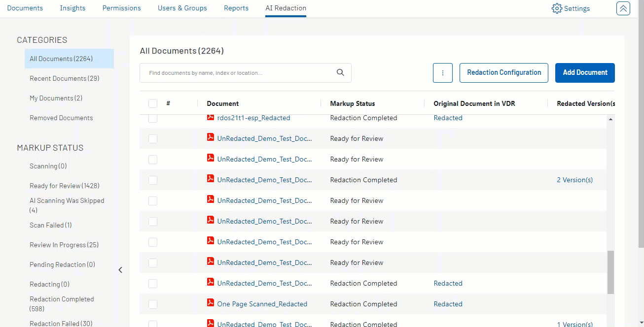
Task: Click Settings text label in header
Action: [x=577, y=8]
